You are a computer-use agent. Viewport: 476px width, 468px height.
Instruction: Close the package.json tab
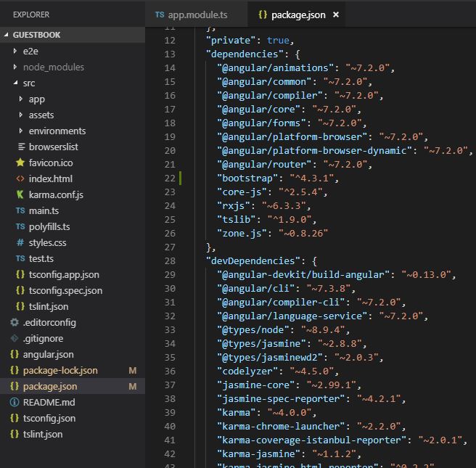(335, 15)
